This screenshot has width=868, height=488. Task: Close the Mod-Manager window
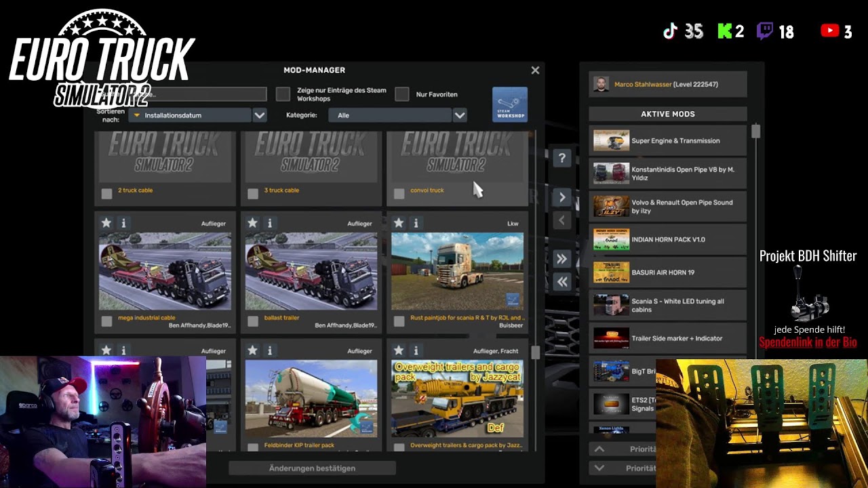pos(535,70)
